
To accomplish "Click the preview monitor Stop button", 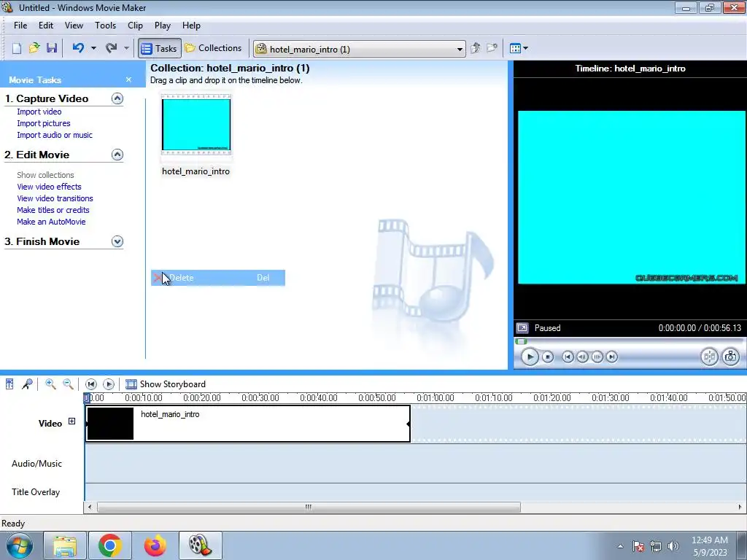I will 548,357.
